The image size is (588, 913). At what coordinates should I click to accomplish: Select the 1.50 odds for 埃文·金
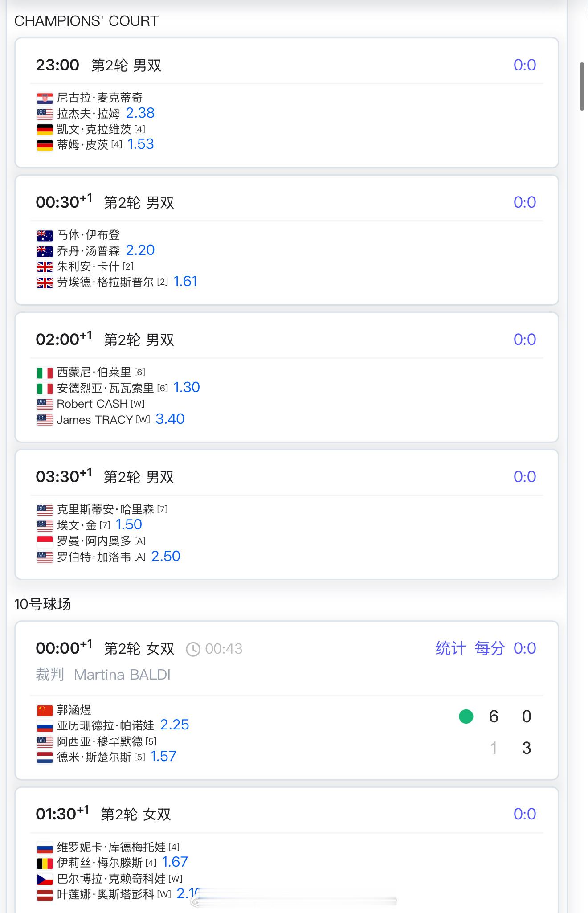click(x=129, y=525)
